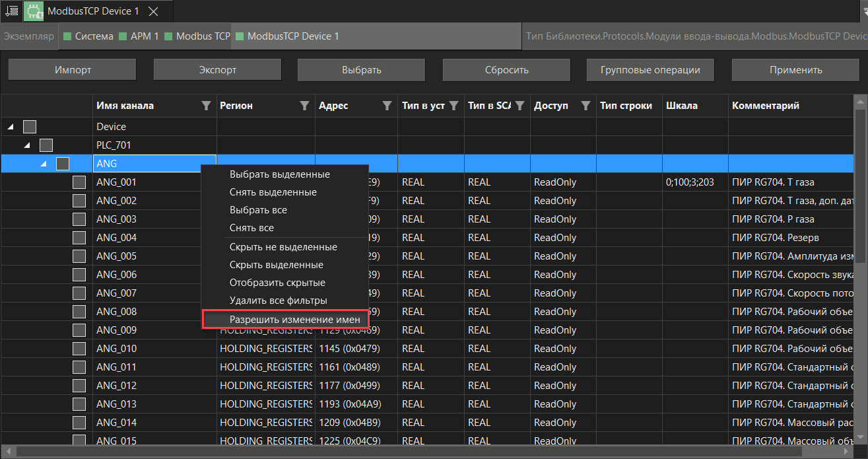868x459 pixels.
Task: Click filter icon in Имя канала column
Action: [206, 106]
